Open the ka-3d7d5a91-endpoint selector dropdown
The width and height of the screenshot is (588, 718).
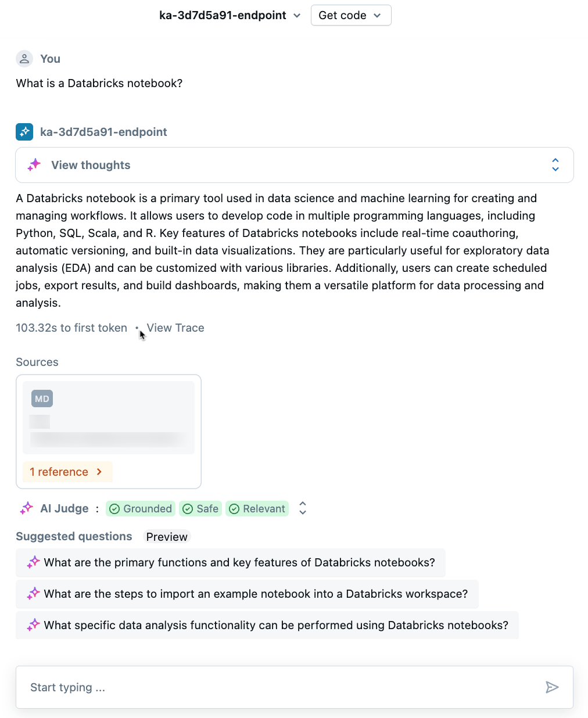[x=230, y=16]
